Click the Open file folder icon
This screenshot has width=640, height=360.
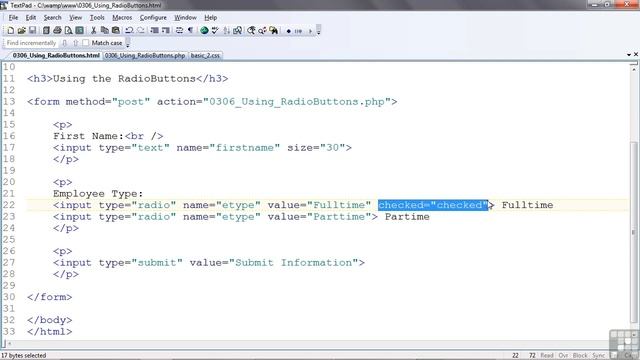click(x=21, y=31)
